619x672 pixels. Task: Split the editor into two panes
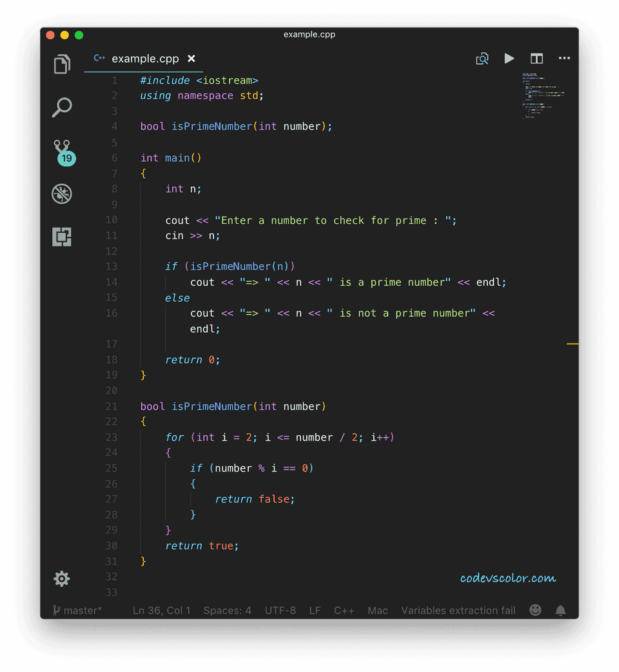pos(536,58)
